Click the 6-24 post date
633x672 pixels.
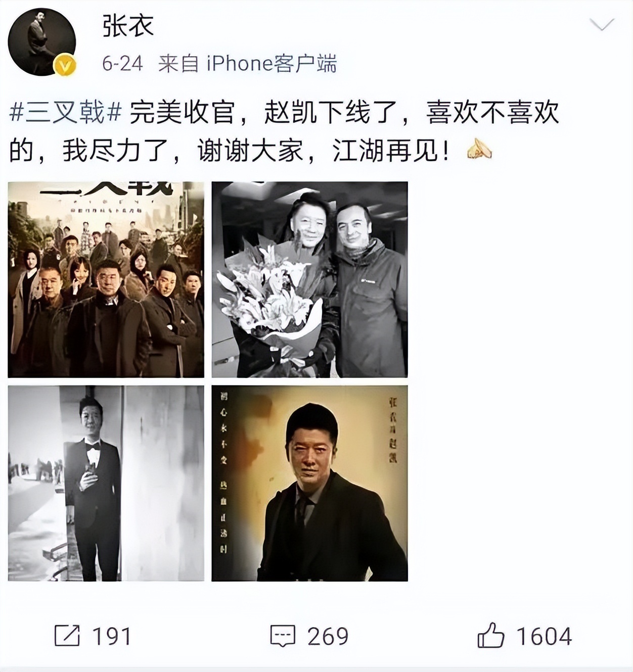tap(122, 64)
